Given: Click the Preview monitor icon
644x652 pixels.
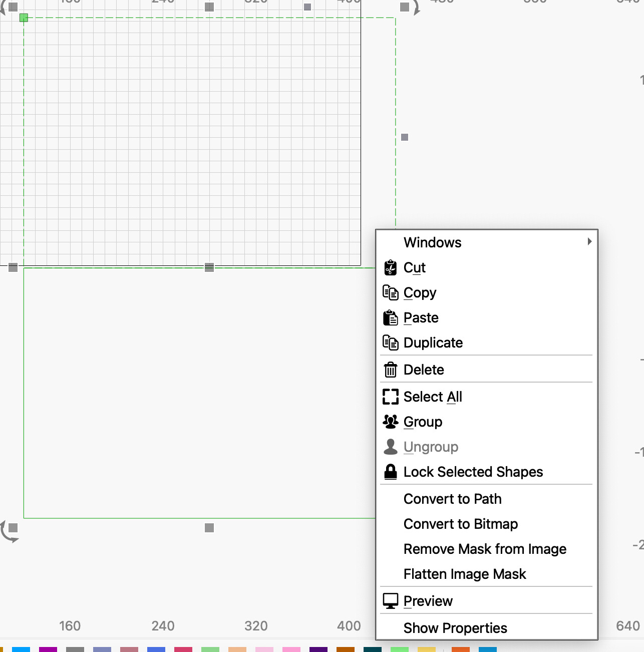Looking at the screenshot, I should [x=390, y=601].
